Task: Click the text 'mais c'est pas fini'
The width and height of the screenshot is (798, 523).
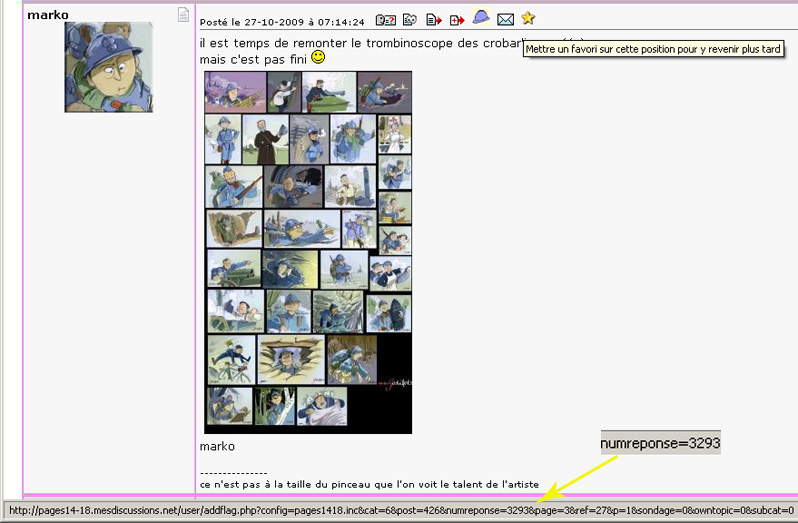Action: coord(253,60)
